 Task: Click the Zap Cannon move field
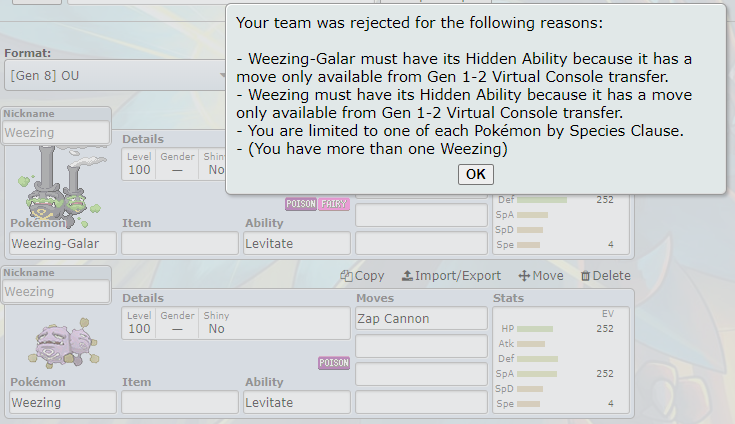pyautogui.click(x=421, y=319)
